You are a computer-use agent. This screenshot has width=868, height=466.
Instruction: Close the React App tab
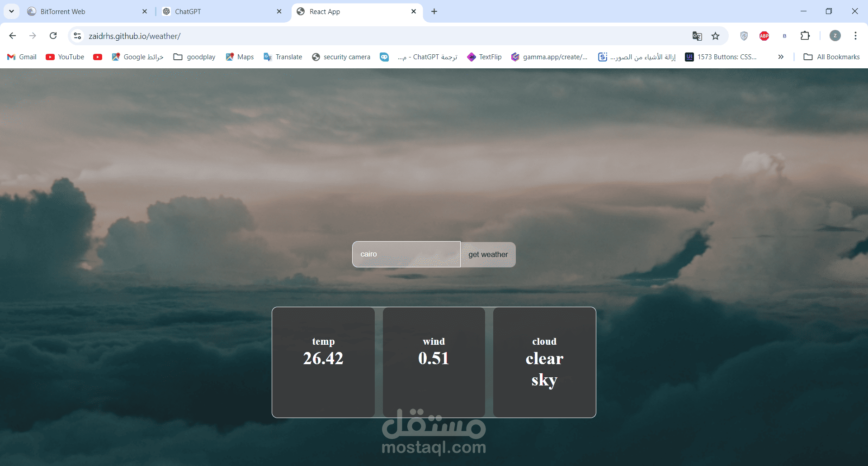(414, 11)
